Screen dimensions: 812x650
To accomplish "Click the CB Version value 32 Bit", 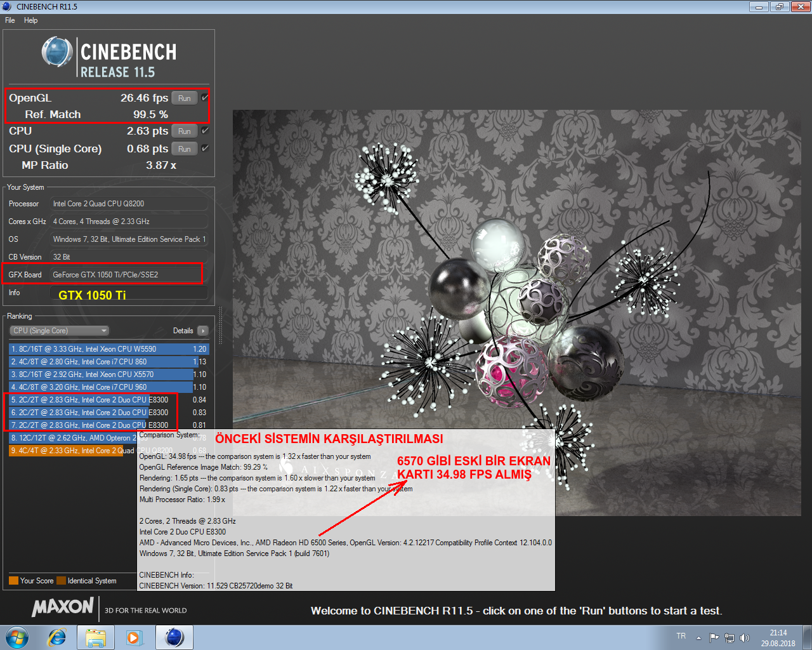I will click(x=129, y=257).
